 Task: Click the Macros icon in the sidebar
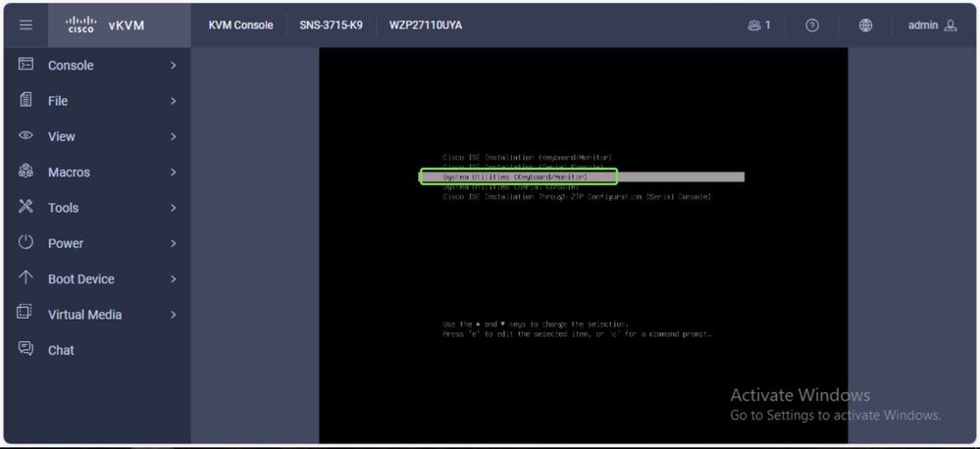26,172
